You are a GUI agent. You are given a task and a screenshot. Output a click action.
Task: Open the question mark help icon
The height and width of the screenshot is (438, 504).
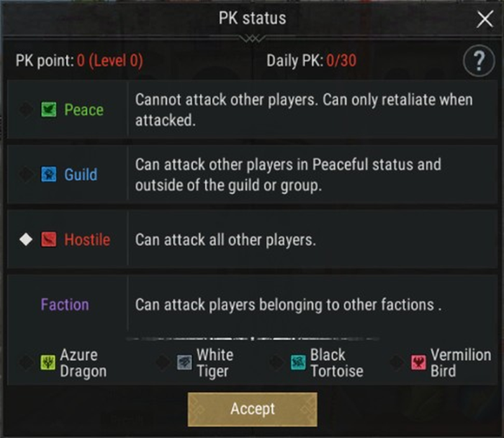pyautogui.click(x=479, y=62)
